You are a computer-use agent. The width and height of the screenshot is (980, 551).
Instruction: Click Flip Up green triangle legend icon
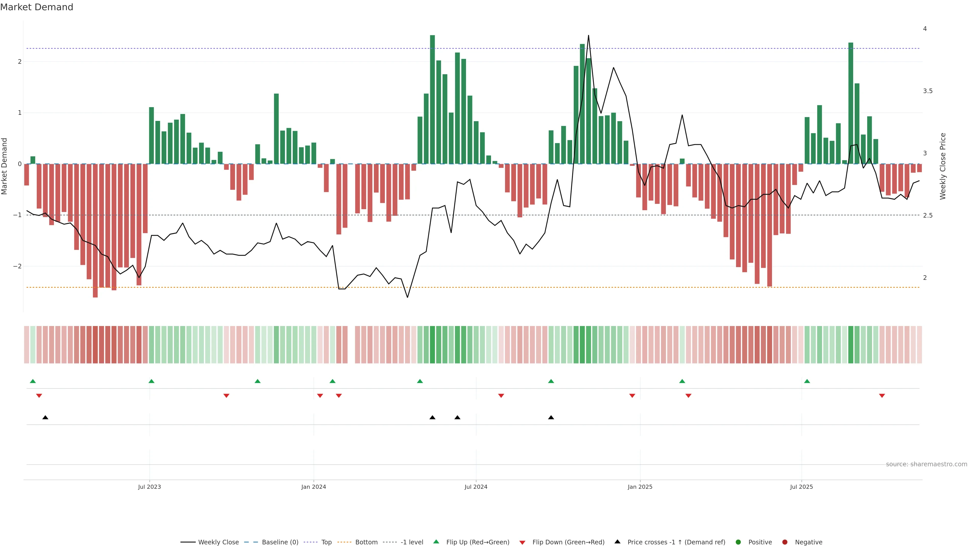click(x=436, y=542)
